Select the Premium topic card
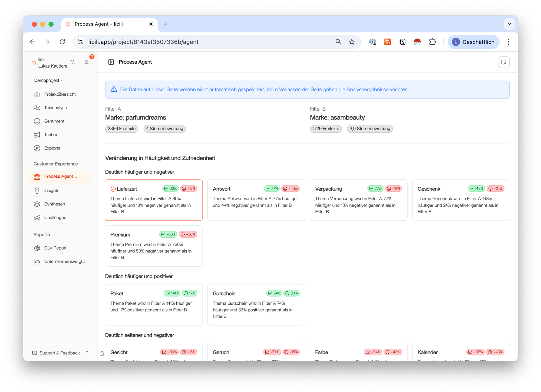The width and height of the screenshot is (541, 392). coord(154,246)
